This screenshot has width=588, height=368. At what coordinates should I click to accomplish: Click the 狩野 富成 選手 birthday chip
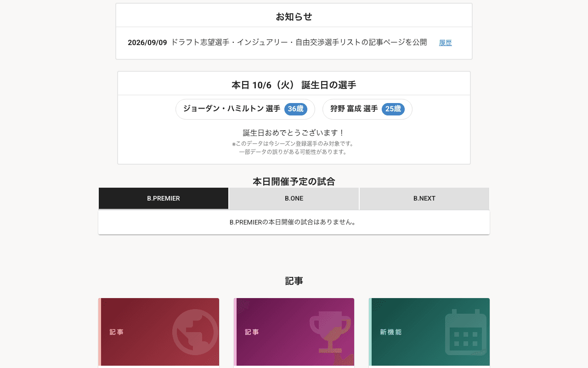[x=367, y=109]
